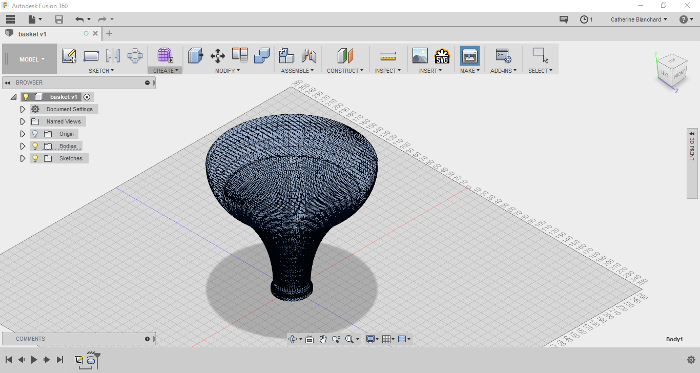Select the Press Pull tool
Screen dimensions: 700x373
click(195, 56)
